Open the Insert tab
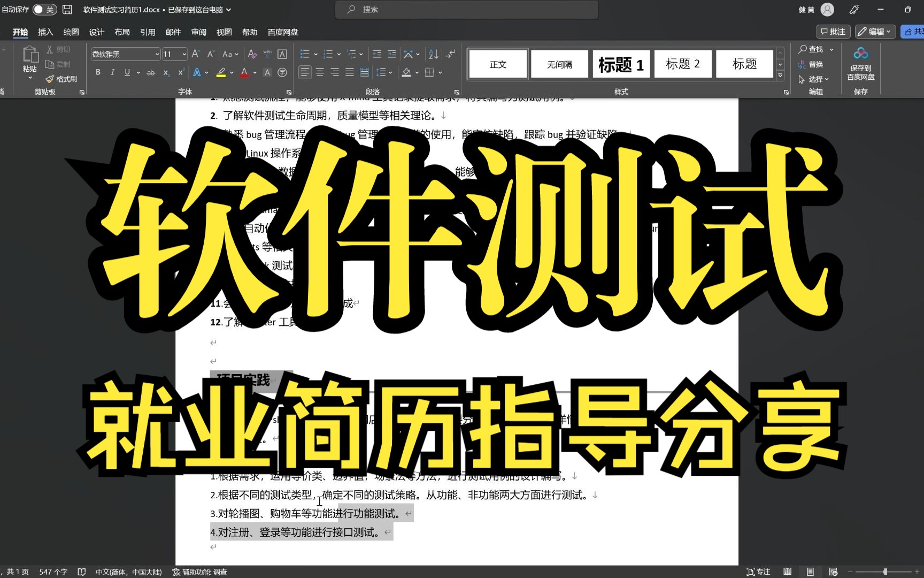This screenshot has width=924, height=578. pos(45,32)
